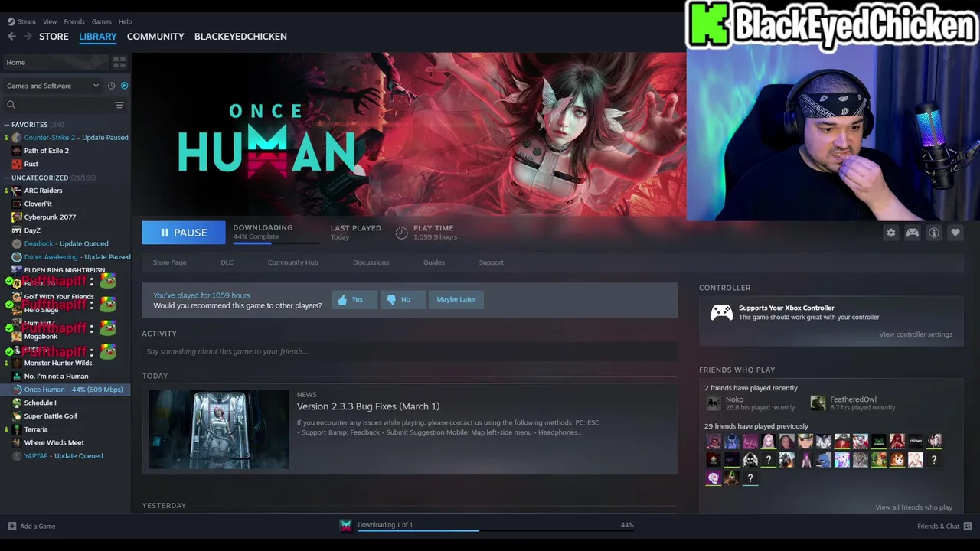Viewport: 980px width, 551px height.
Task: Click View all friends who play
Action: (x=914, y=507)
